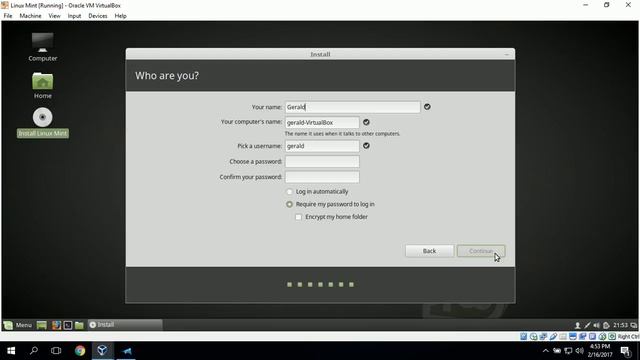This screenshot has width=640, height=360.
Task: Open the Update Manager shield icon
Action: (x=606, y=325)
